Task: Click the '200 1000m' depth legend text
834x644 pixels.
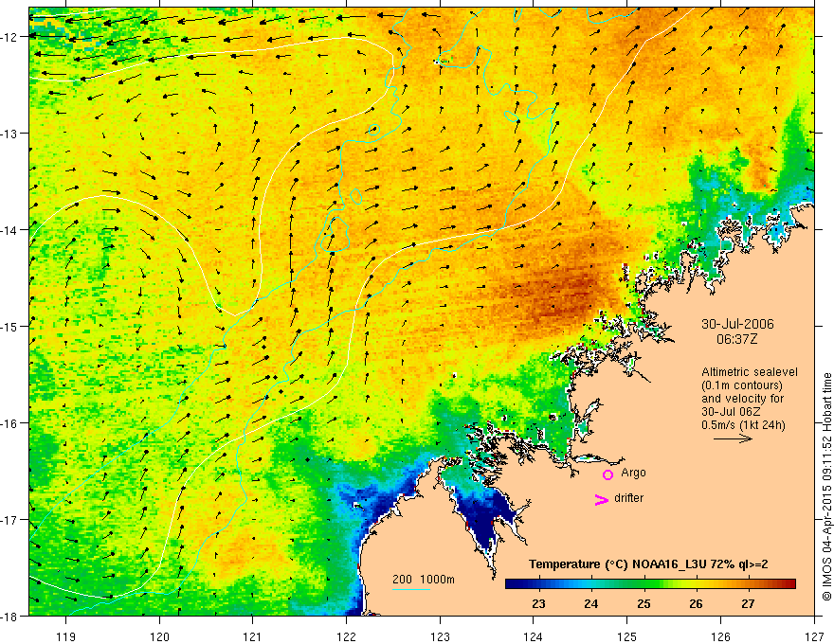Action: (424, 580)
